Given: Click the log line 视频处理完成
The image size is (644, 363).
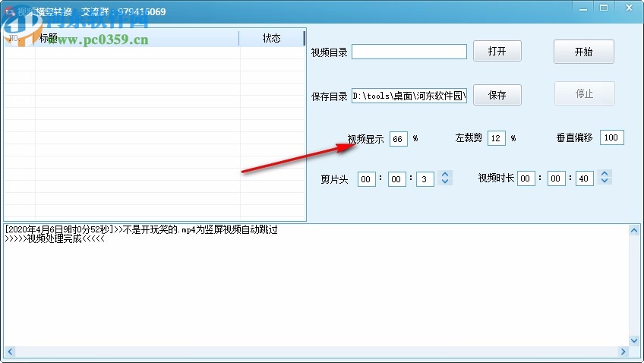Looking at the screenshot, I should point(55,238).
